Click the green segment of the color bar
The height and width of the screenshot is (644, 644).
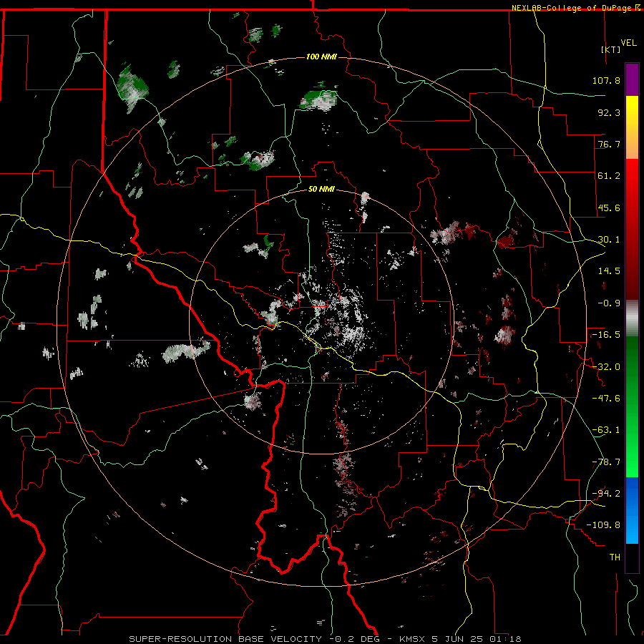click(632, 406)
